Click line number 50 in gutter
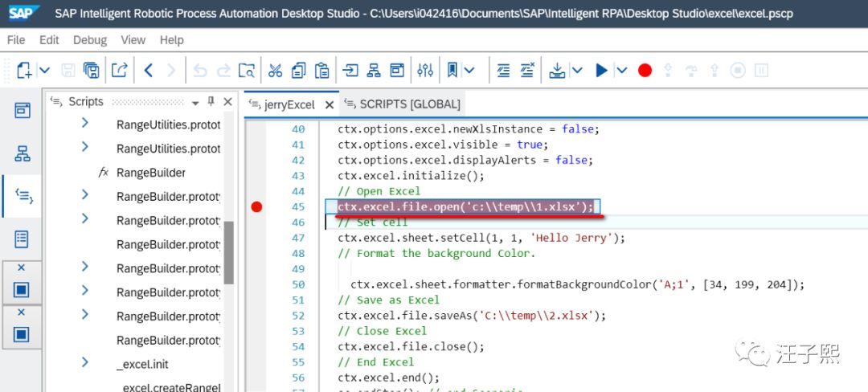The image size is (868, 392). tap(298, 284)
